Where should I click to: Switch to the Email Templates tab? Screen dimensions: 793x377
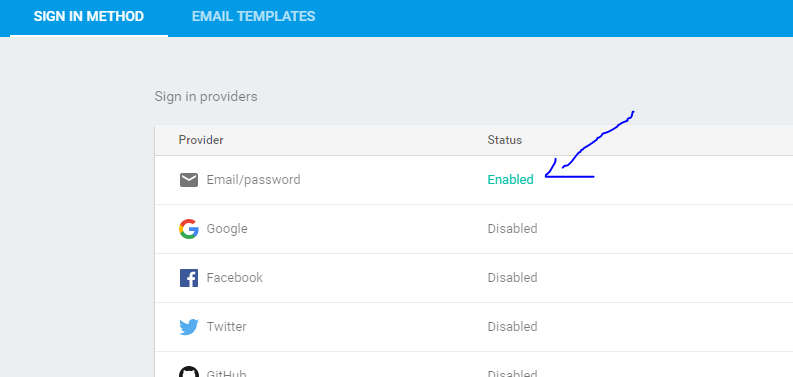(253, 16)
